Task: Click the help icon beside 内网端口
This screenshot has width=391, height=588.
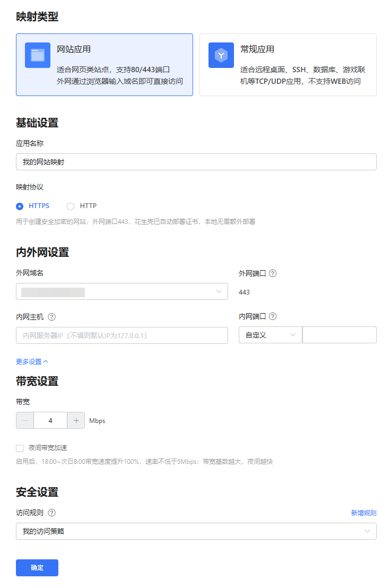Action: pyautogui.click(x=273, y=316)
